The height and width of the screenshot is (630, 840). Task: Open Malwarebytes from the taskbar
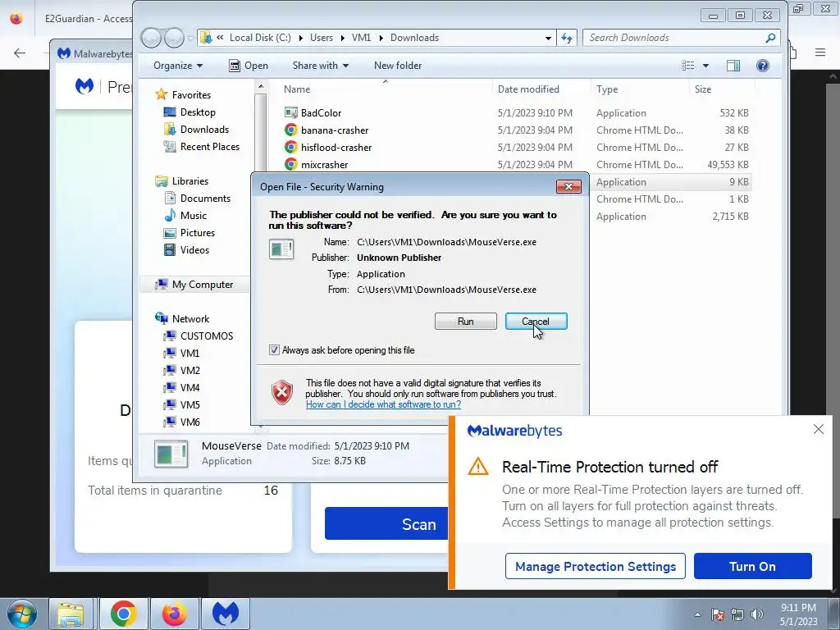(x=225, y=614)
